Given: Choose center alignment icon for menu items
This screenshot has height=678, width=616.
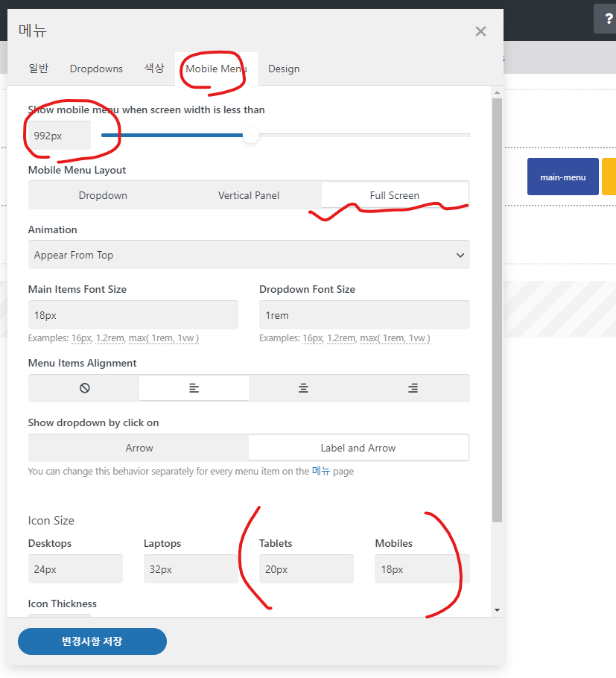Looking at the screenshot, I should [x=303, y=388].
